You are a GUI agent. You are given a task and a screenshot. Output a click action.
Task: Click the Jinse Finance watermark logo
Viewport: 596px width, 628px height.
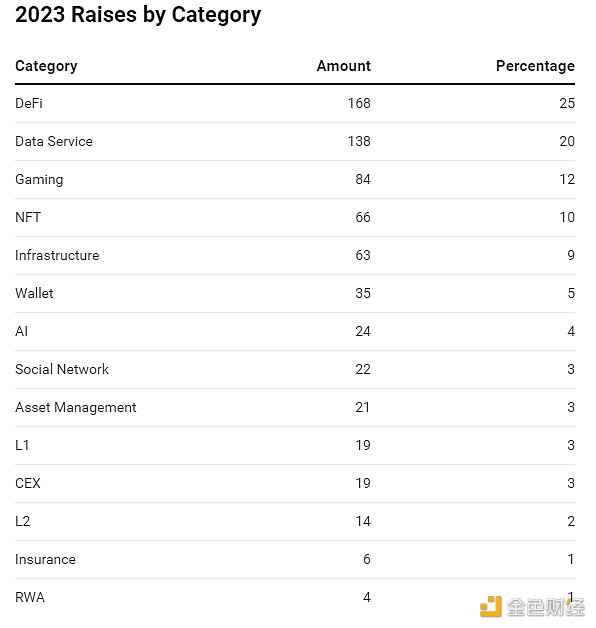(532, 607)
